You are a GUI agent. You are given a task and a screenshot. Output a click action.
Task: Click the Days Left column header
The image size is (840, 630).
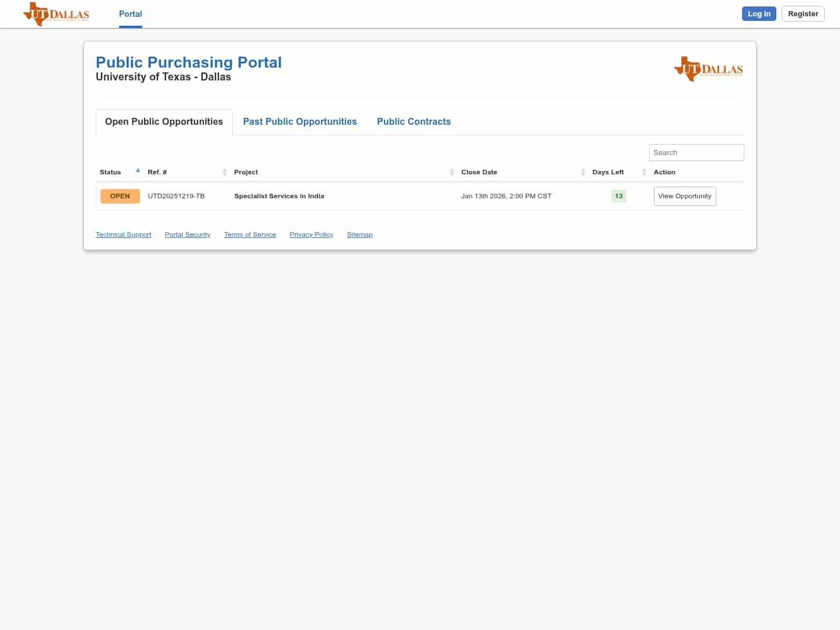608,172
